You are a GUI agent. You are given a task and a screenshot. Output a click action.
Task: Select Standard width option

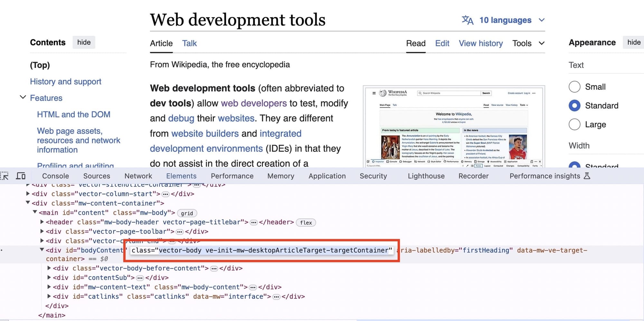pyautogui.click(x=574, y=166)
